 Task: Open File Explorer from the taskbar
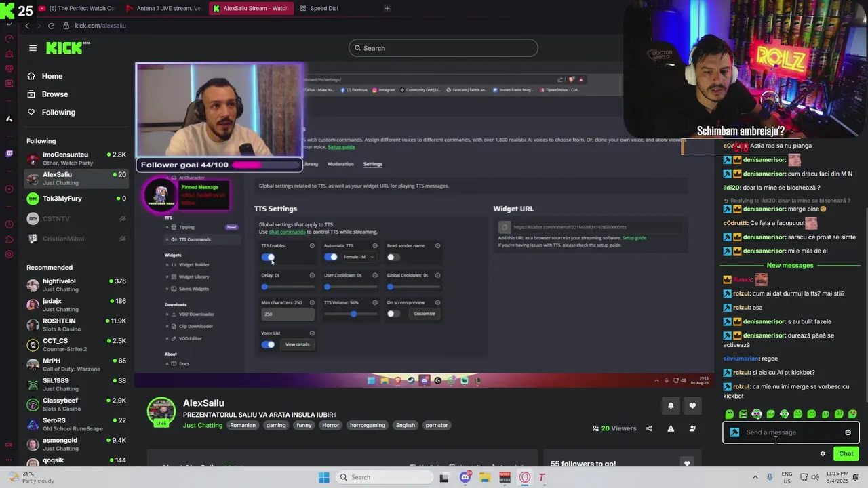[x=485, y=477]
